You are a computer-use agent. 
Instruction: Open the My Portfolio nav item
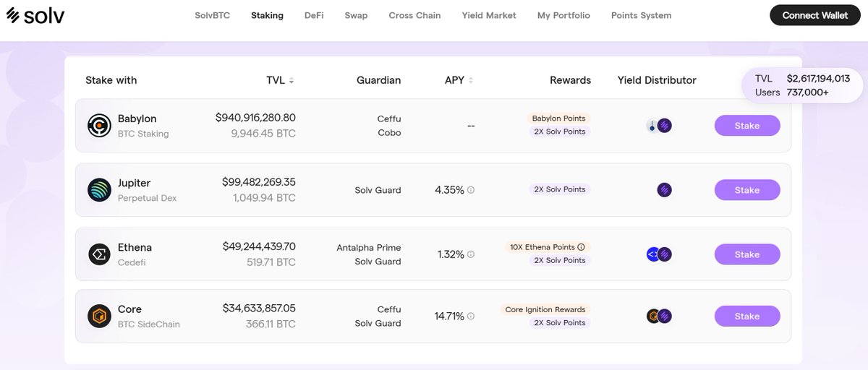(x=563, y=15)
